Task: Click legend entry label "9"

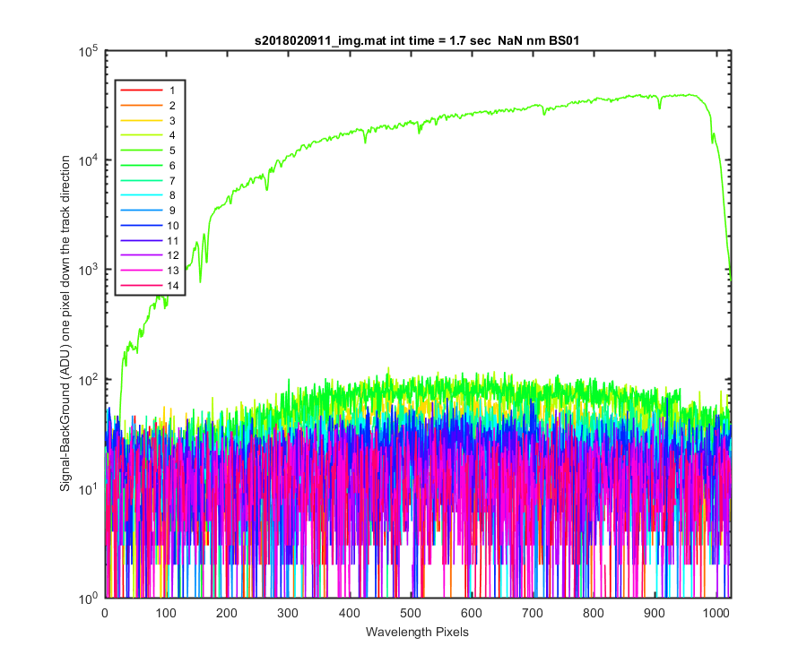Action: point(172,211)
